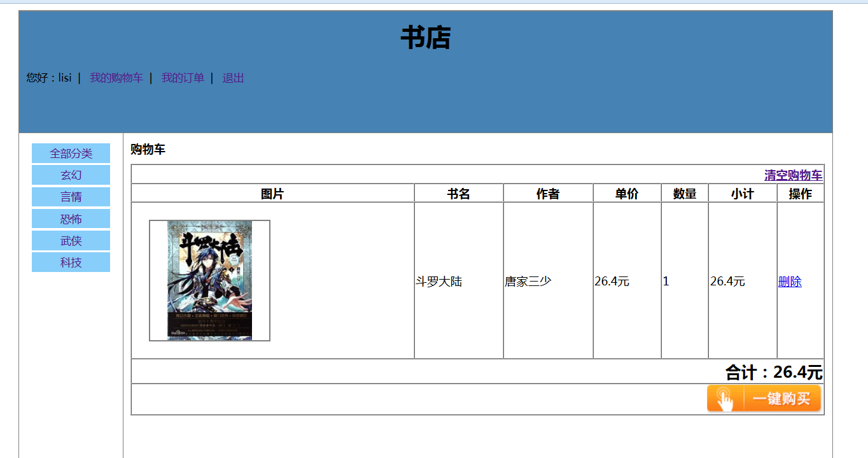Click the 操作 column header
Viewport: 868px width, 458px height.
tap(801, 194)
